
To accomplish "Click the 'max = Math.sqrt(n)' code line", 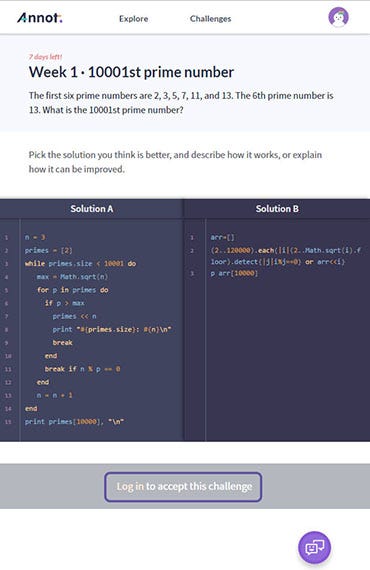I will click(72, 277).
